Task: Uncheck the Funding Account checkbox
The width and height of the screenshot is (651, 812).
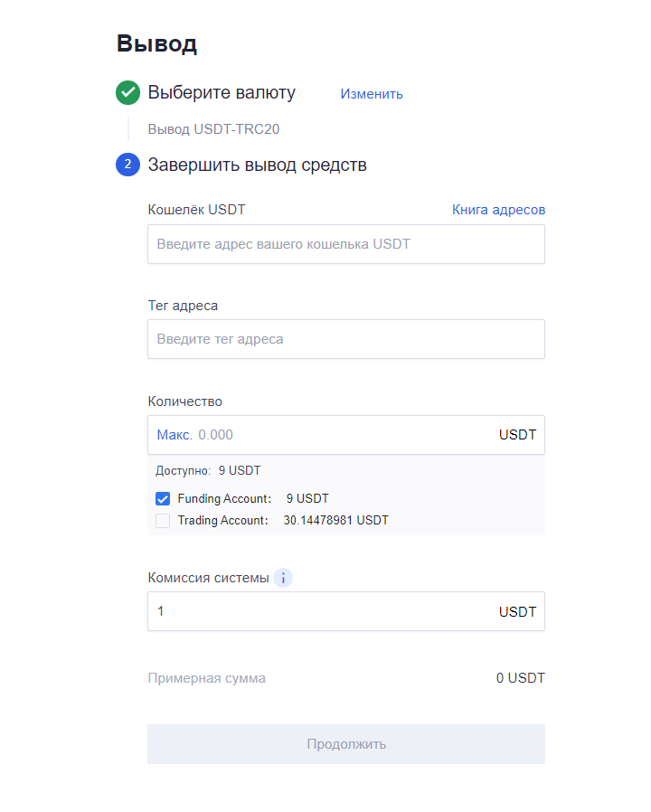Action: [163, 499]
